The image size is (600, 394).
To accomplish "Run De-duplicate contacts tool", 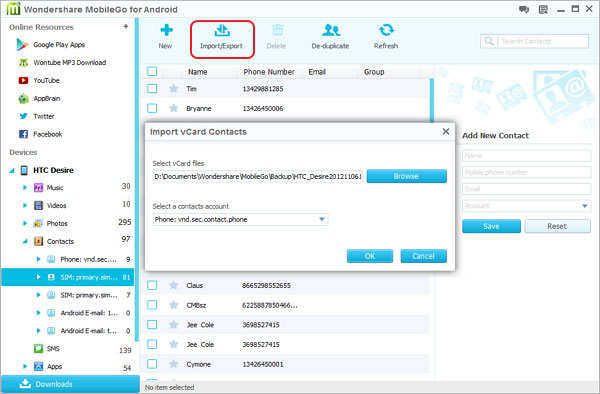I will point(331,37).
